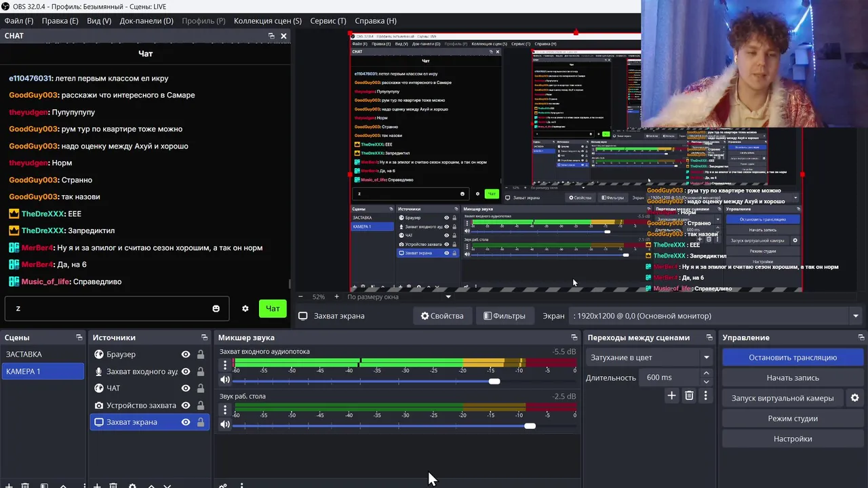Toggle lock on Захват экрана source

[x=201, y=422]
